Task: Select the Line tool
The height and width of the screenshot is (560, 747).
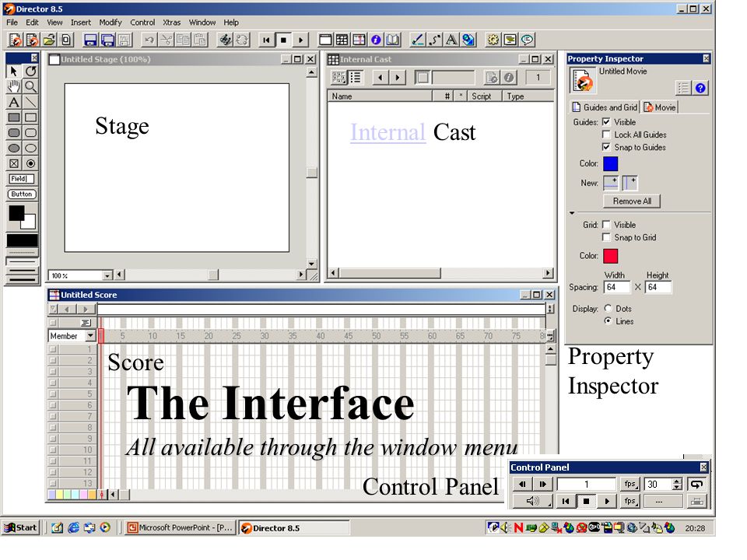Action: click(30, 103)
